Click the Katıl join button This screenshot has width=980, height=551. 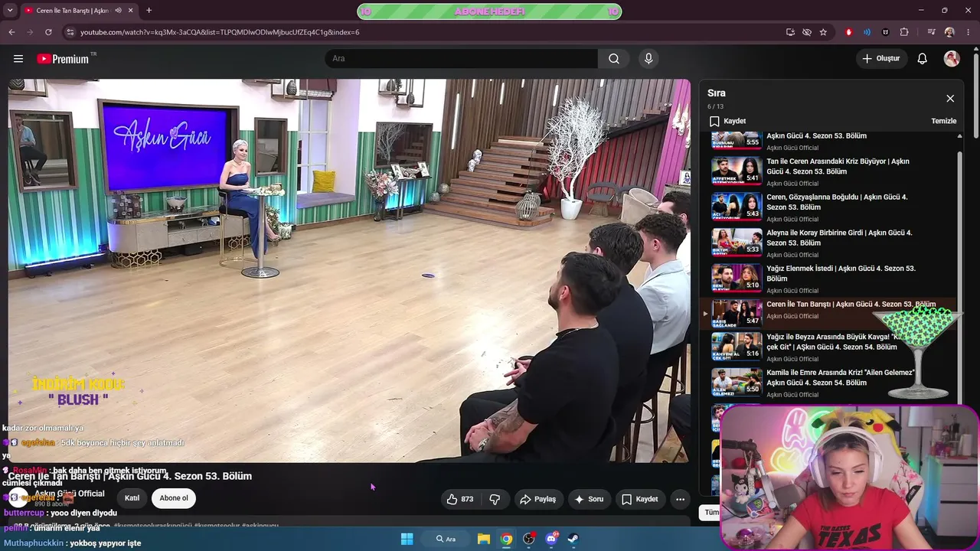[x=132, y=498]
